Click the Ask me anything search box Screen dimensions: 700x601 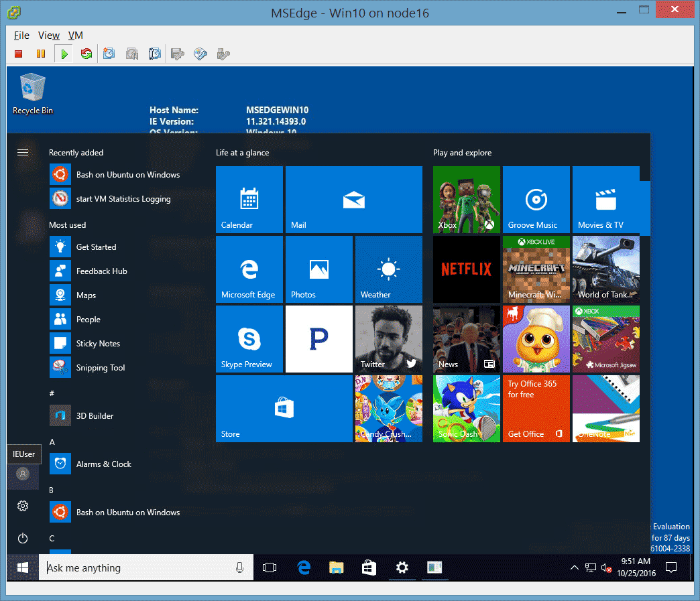tap(146, 567)
